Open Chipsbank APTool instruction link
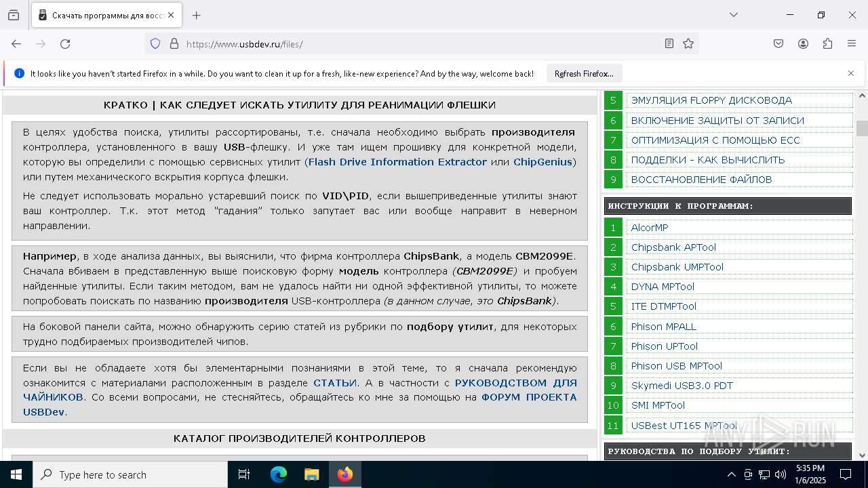Image resolution: width=868 pixels, height=488 pixels. [x=673, y=247]
